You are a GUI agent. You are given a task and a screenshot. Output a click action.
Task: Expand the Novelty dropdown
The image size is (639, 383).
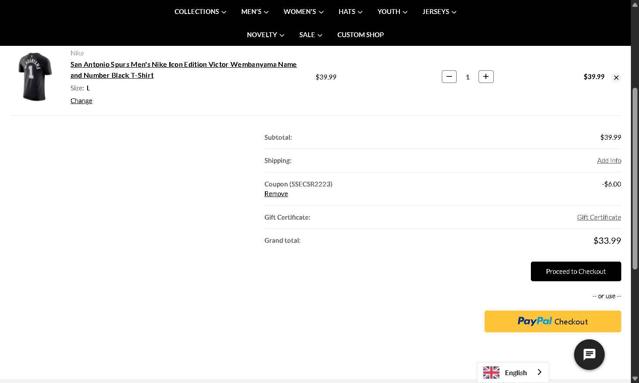[x=265, y=35]
